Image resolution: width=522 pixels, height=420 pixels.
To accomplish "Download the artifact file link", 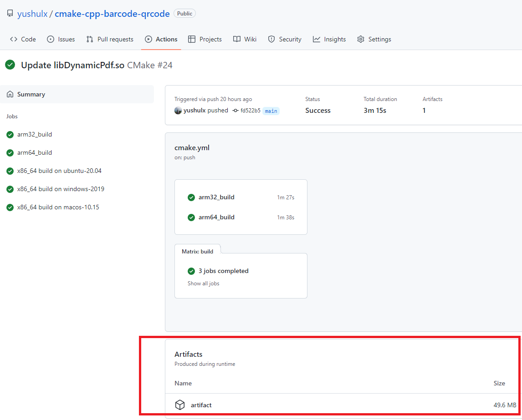I will click(x=201, y=405).
